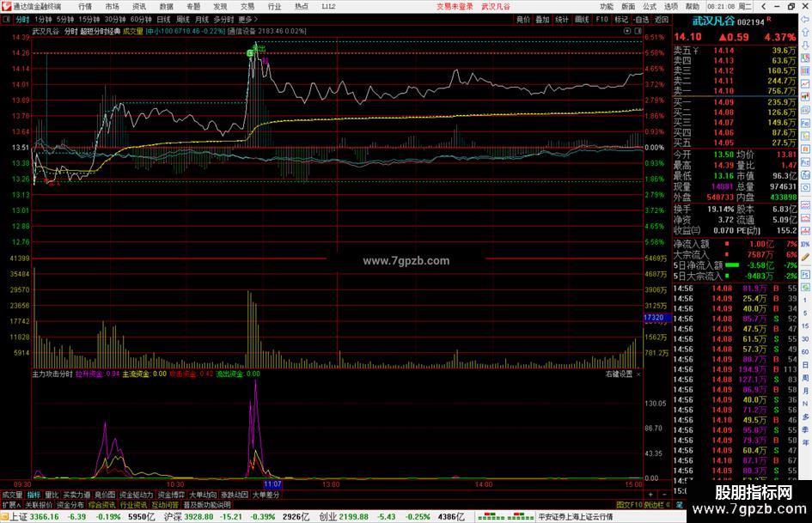Viewport: 812px width, 523px height.
Task: Open the 行情 menu
Action: [x=85, y=7]
